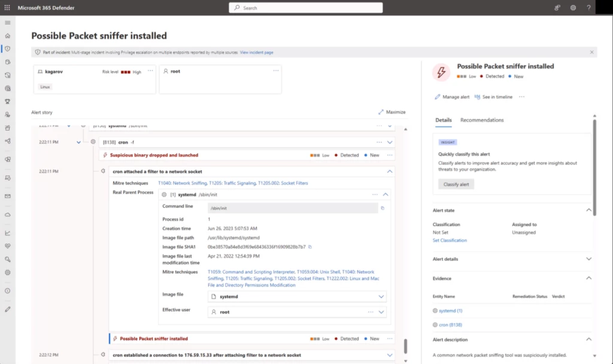Expand the Effective user root dropdown
The image size is (613, 364).
(x=381, y=312)
